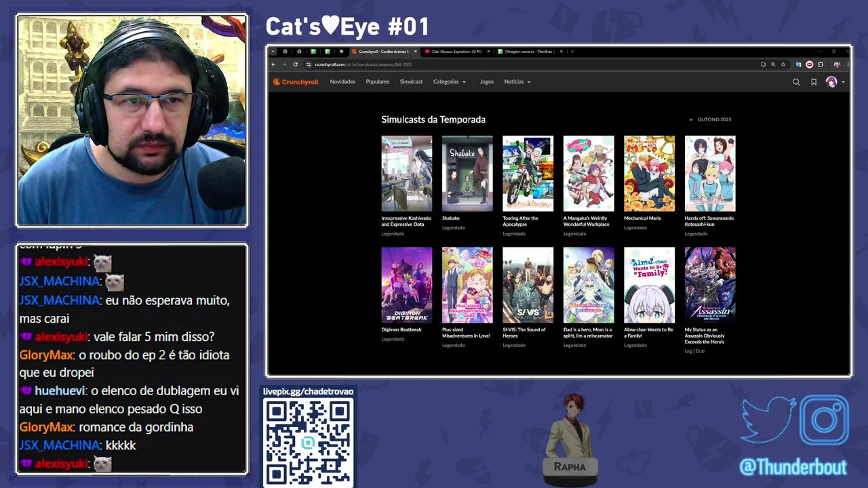Open the Simulcast menu item

(411, 82)
